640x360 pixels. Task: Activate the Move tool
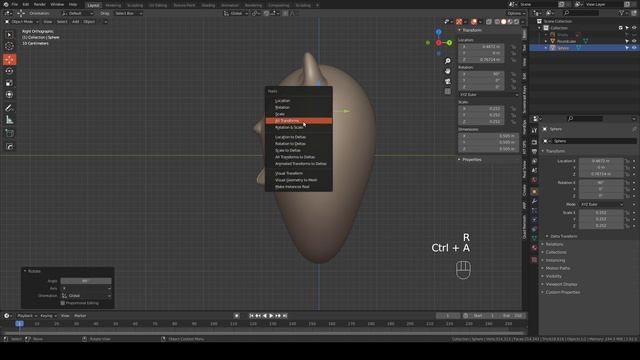[9, 60]
